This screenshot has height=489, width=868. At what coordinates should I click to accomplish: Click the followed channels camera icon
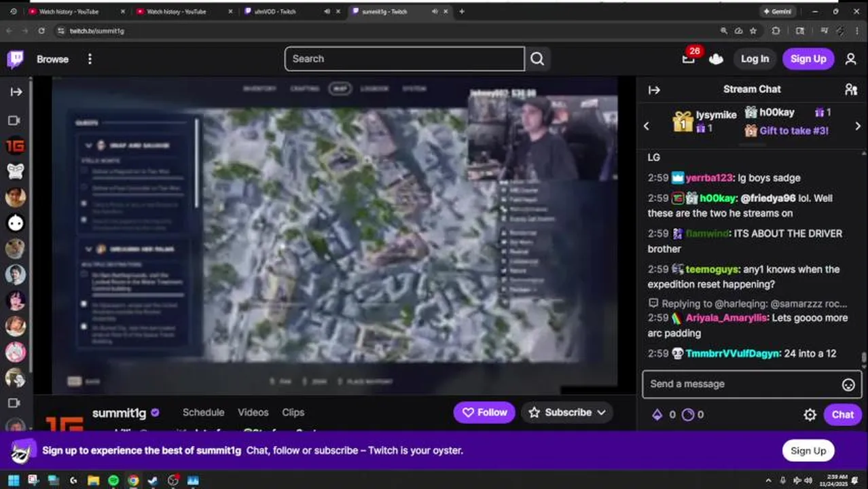tap(15, 120)
